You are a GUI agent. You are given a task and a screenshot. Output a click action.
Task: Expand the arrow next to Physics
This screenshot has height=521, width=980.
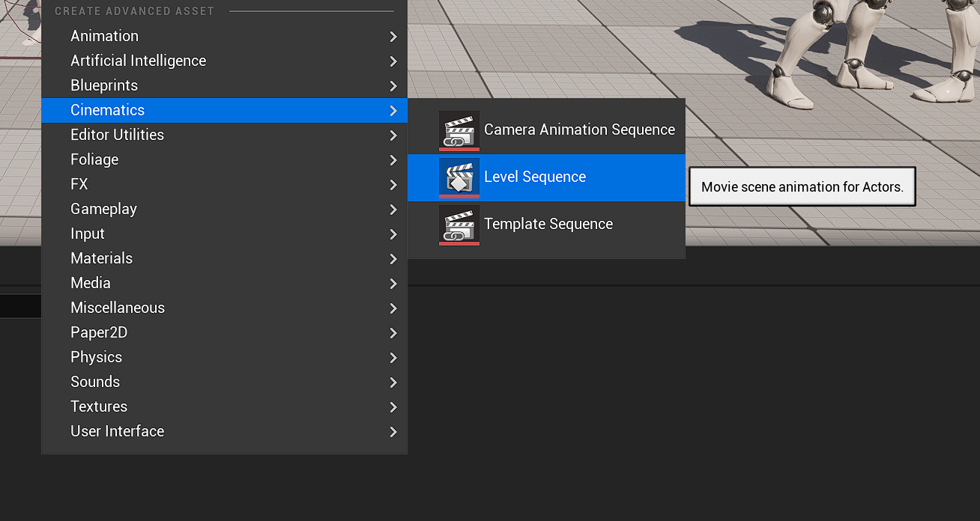pos(393,358)
